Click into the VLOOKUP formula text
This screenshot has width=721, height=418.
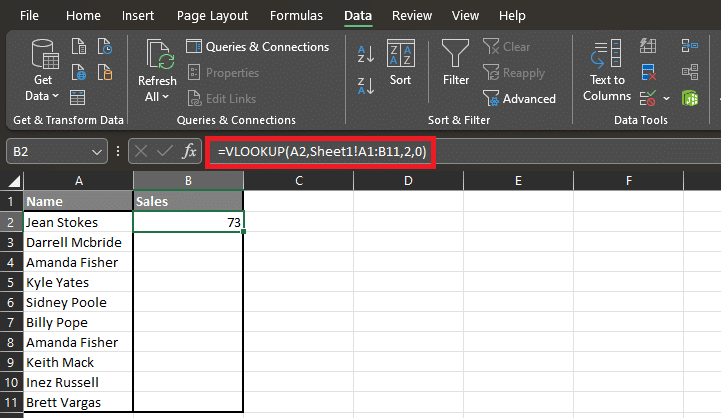click(x=322, y=151)
